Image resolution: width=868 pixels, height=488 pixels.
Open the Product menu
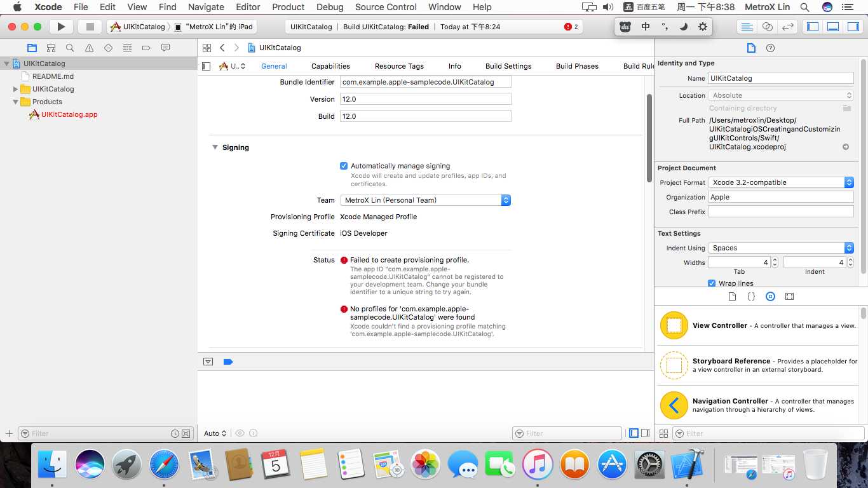288,7
